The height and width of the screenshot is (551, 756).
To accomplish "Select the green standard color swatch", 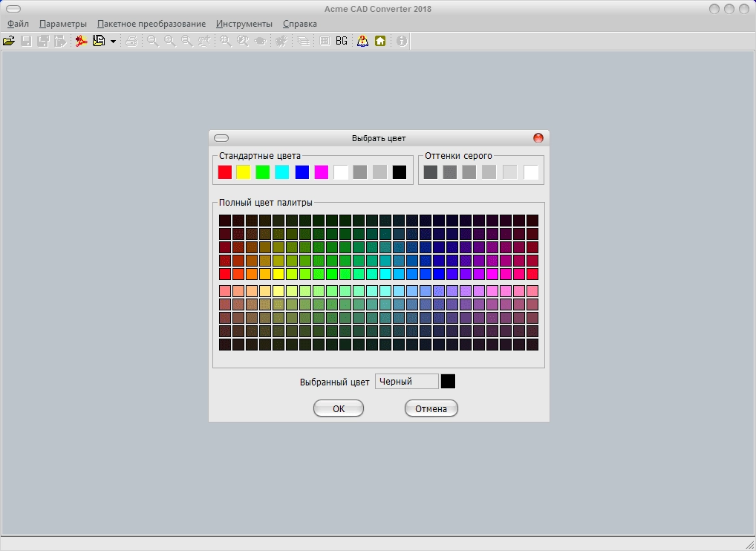I will click(x=263, y=172).
